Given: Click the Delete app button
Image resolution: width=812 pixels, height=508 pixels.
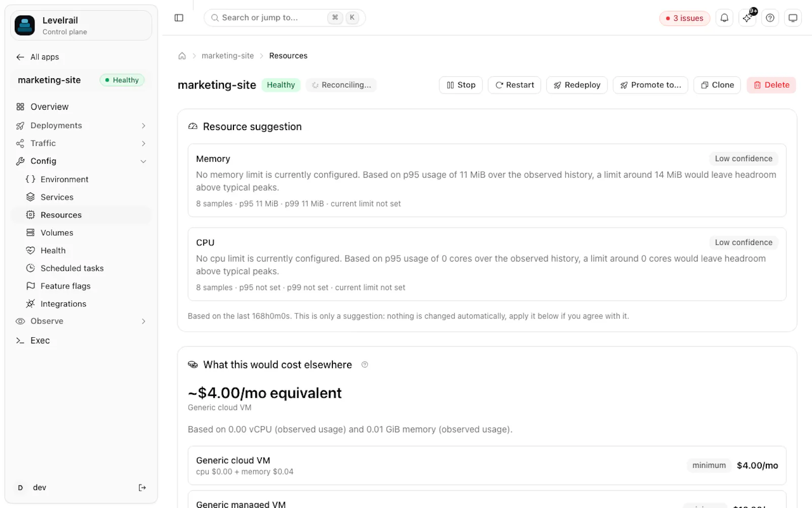Looking at the screenshot, I should (771, 85).
